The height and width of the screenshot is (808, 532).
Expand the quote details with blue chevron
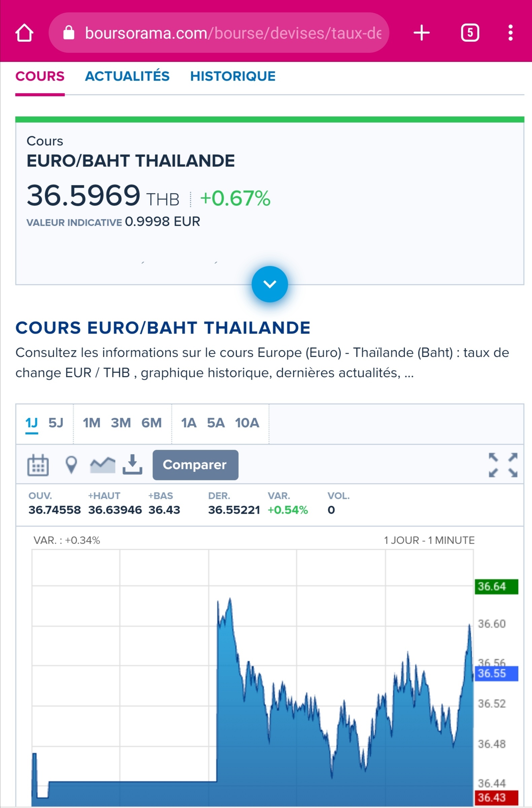pos(270,284)
